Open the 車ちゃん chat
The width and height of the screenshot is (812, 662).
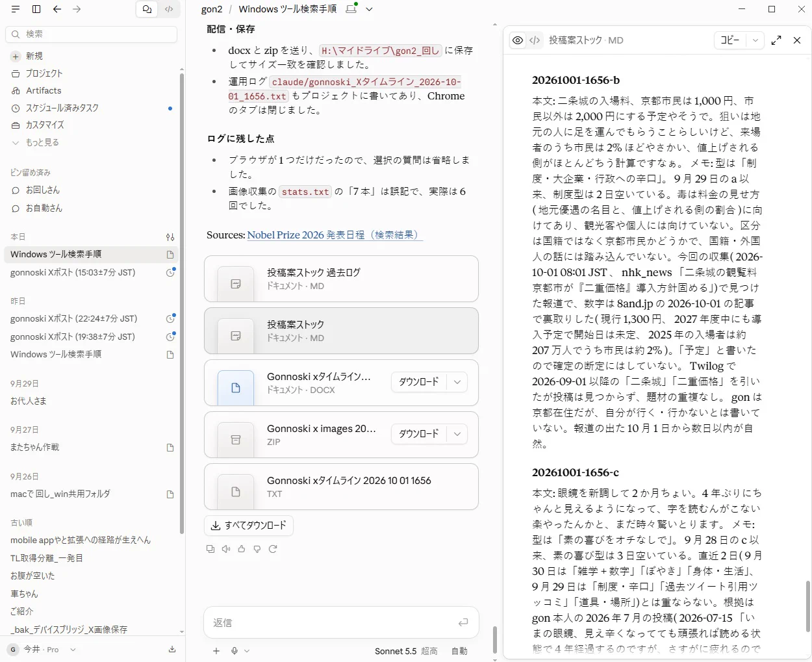(92, 594)
